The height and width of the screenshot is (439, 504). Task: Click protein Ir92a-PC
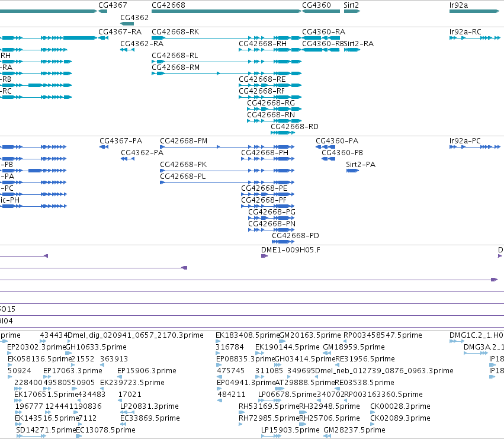(x=475, y=147)
